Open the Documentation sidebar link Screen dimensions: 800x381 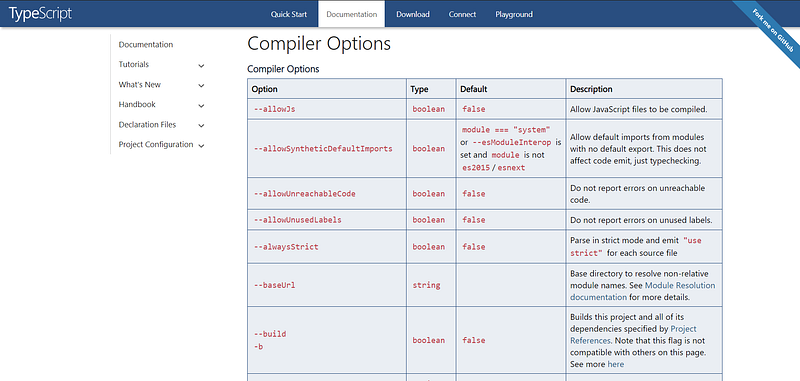pos(146,44)
